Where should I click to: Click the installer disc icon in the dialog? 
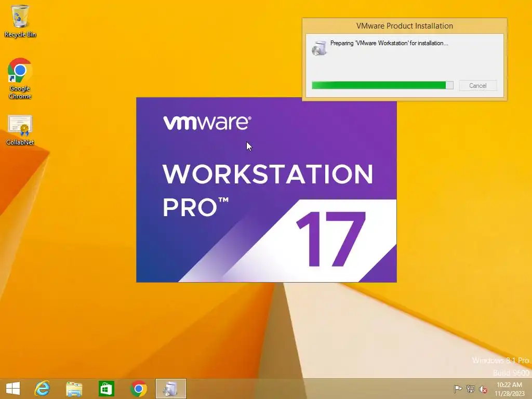pos(320,48)
